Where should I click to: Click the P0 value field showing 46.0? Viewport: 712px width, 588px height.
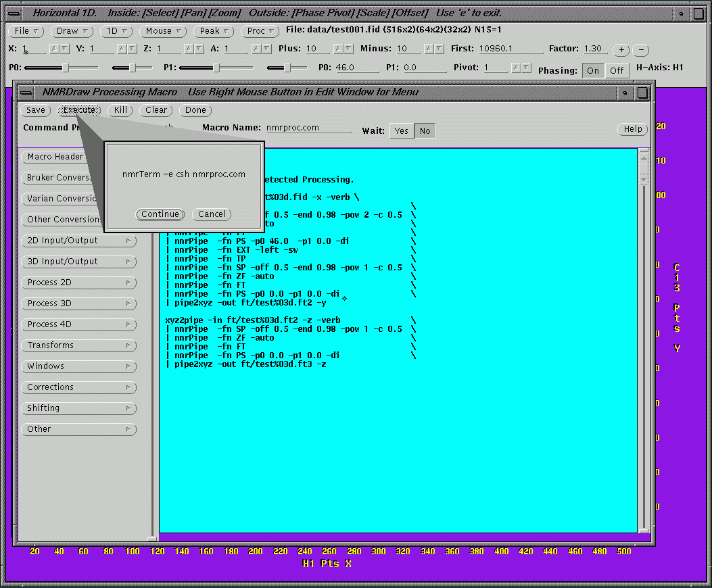tap(357, 68)
